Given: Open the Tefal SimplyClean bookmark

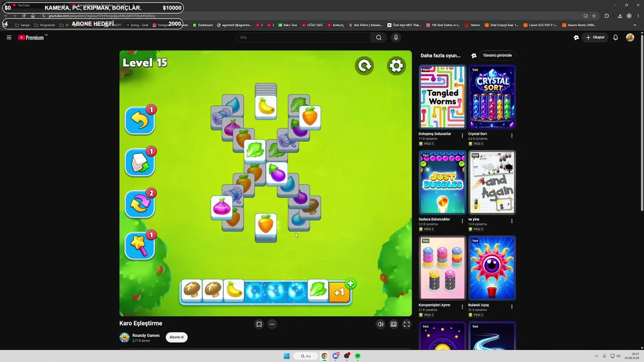Looking at the screenshot, I should (x=501, y=25).
